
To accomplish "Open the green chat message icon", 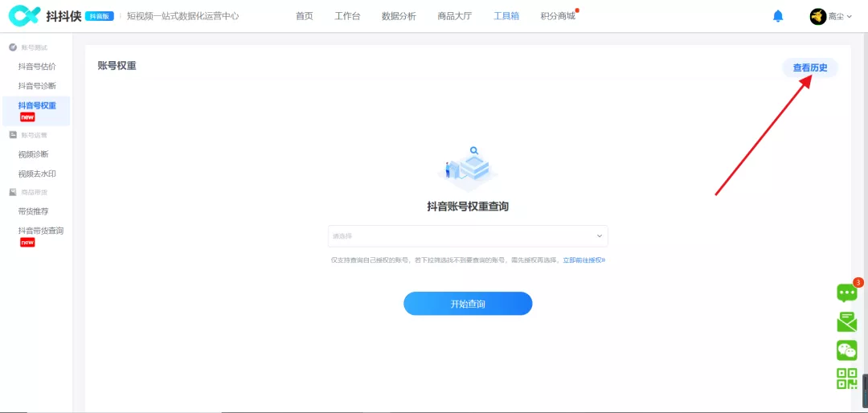I will (x=846, y=292).
